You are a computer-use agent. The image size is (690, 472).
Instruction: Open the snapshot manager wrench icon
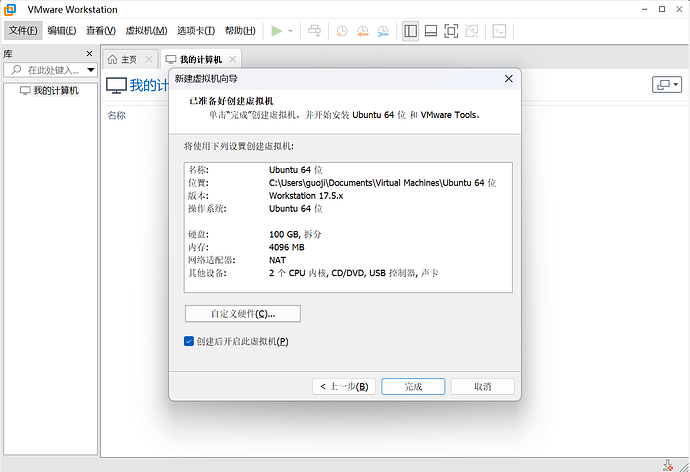(383, 31)
